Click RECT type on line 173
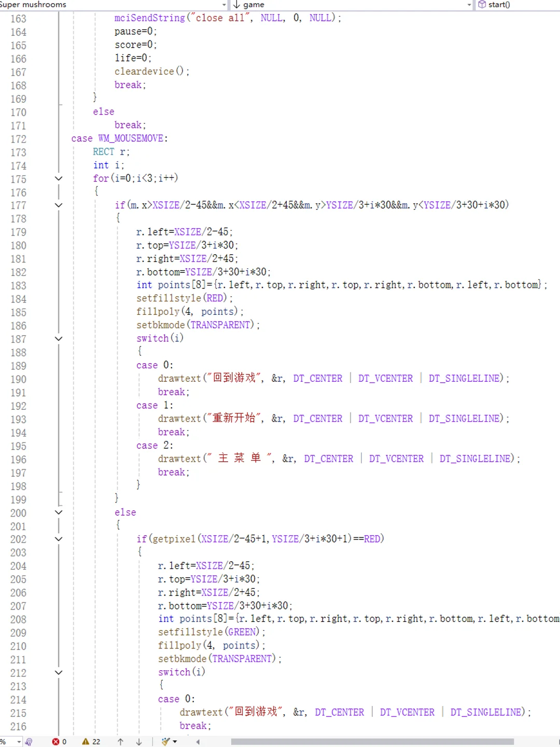Screen dimensions: 560x747 tap(104, 151)
